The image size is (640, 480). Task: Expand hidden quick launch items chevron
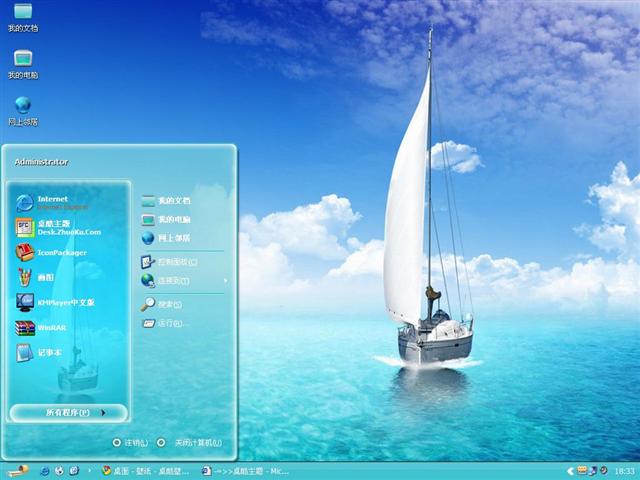click(89, 471)
